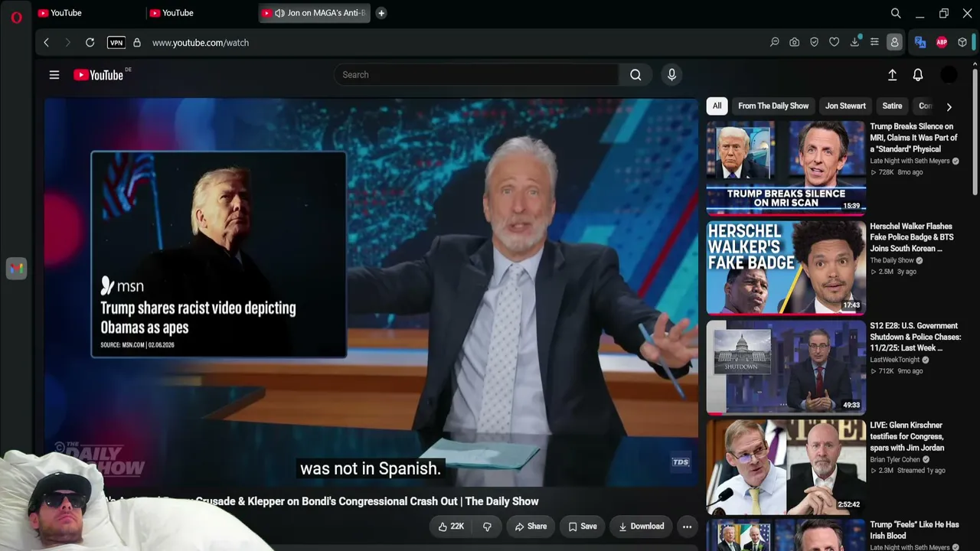Screen dimensions: 980x551
Task: Open Trump Breaks Silence on MRI thumbnail
Action: coord(786,168)
